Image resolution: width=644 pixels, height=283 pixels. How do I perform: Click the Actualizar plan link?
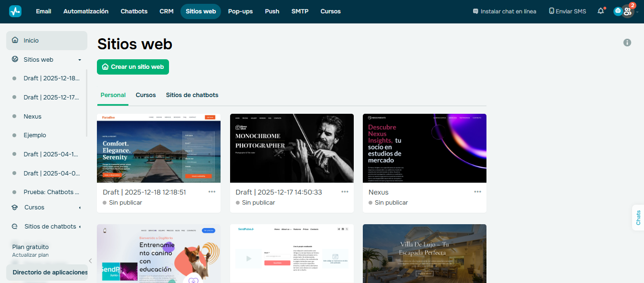30,256
